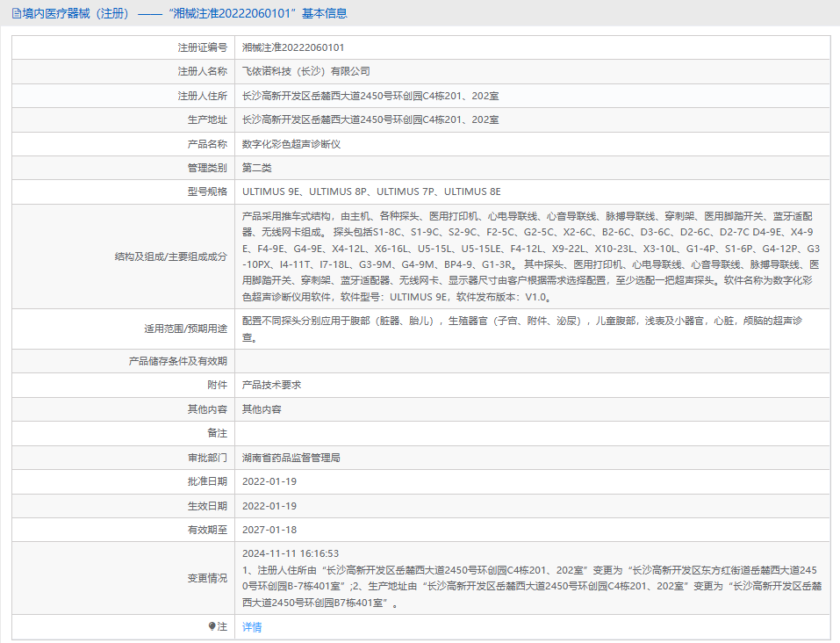Click the bulb icon beside the 注 label
The width and height of the screenshot is (840, 643).
(x=212, y=627)
